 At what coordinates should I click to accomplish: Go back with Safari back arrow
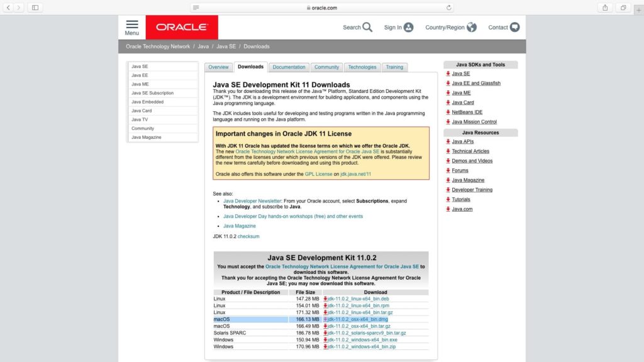click(x=8, y=8)
